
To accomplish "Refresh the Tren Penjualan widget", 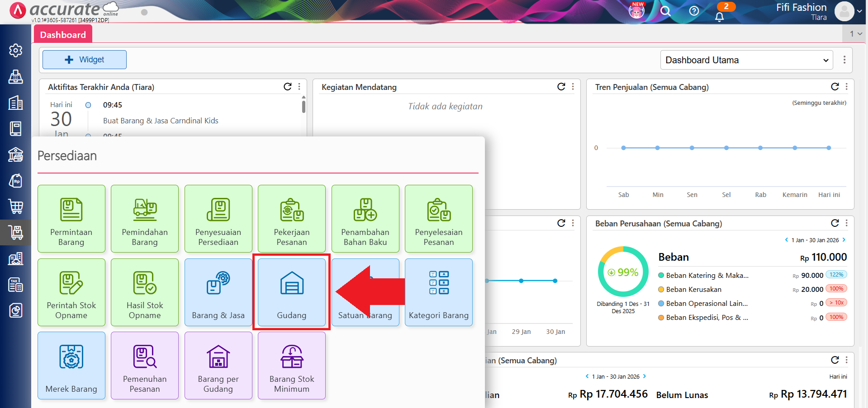I will point(835,87).
